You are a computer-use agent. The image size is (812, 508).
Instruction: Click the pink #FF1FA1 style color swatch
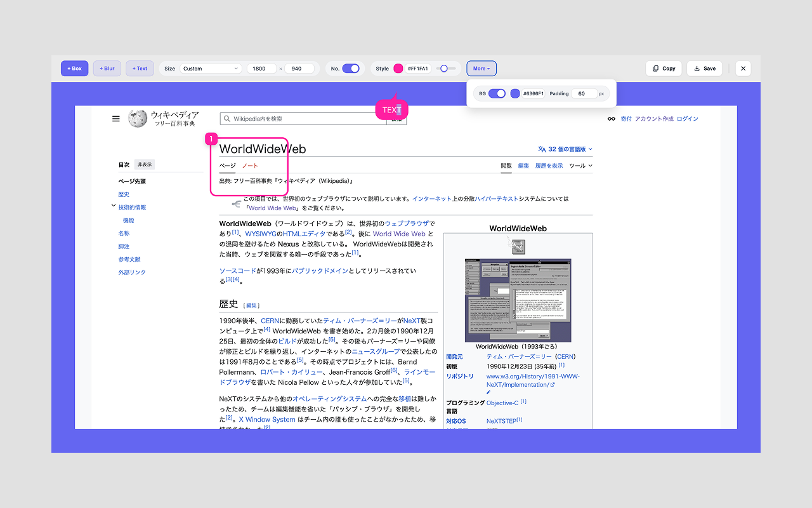(x=398, y=69)
